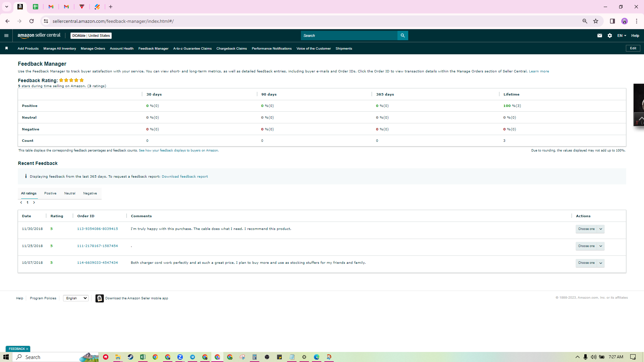Submit search with the magnifier button
644x362 pixels.
coord(402,36)
